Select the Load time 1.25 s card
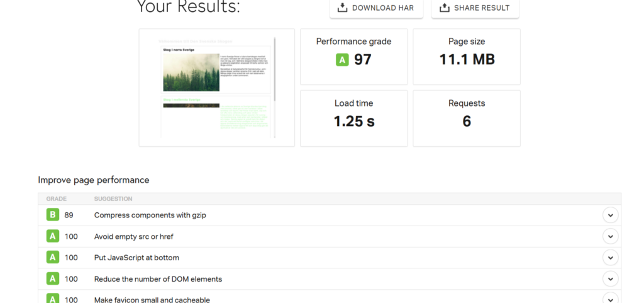 point(353,118)
